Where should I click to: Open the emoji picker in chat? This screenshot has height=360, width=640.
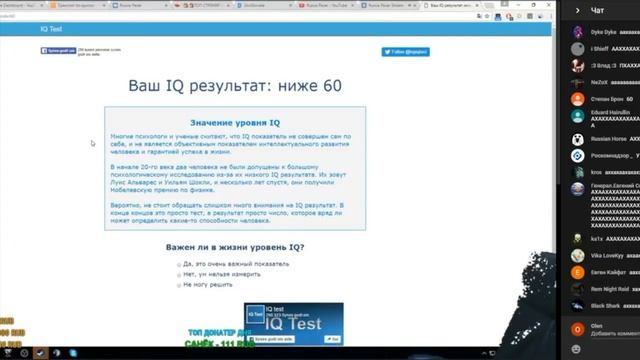pos(576,349)
